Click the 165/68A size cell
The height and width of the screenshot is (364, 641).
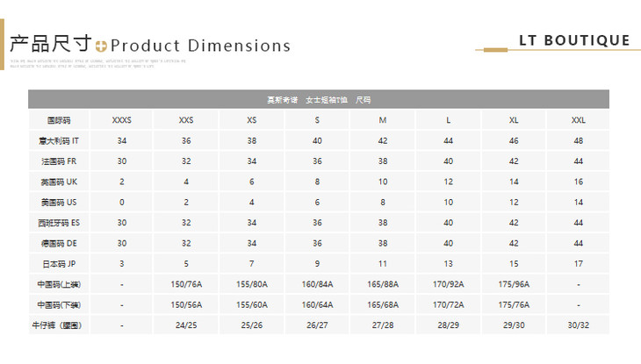tap(383, 304)
